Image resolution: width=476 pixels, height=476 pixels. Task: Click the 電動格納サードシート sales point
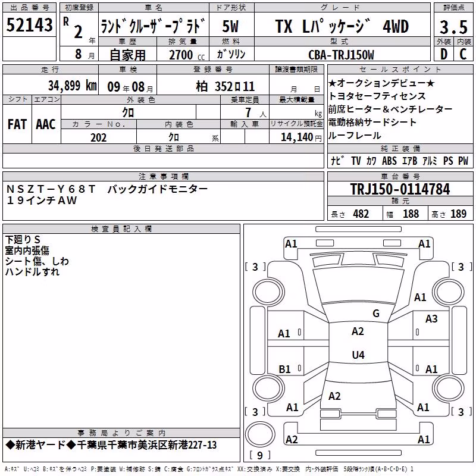pyautogui.click(x=372, y=122)
